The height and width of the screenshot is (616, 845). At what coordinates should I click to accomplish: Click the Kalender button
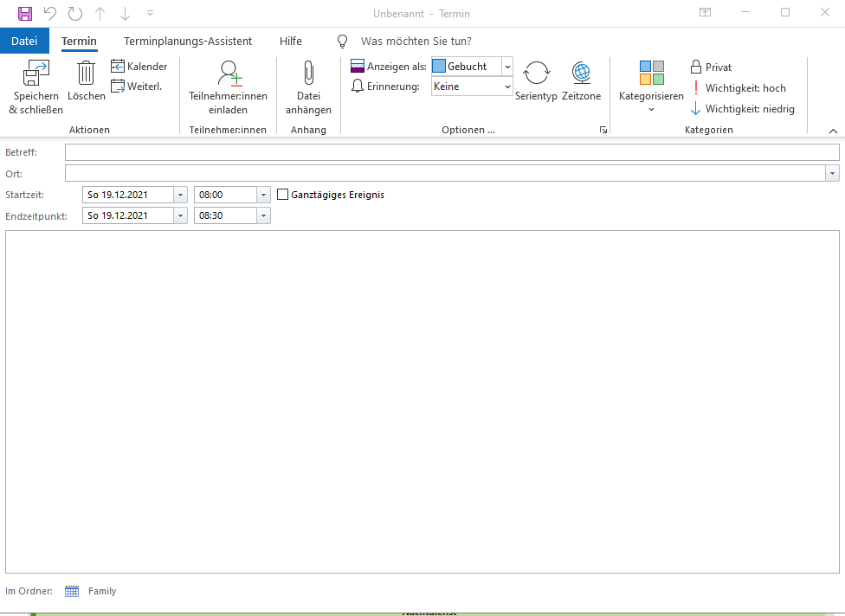(x=139, y=67)
